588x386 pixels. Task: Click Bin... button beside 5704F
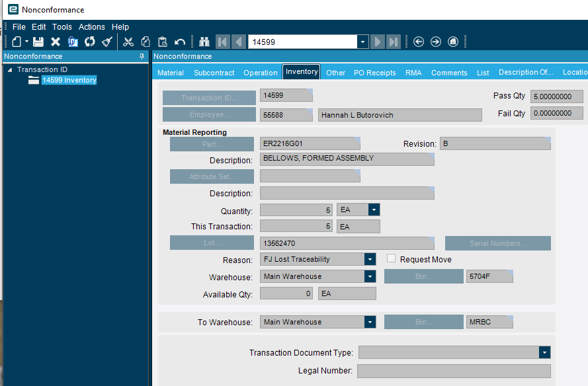[x=424, y=276]
